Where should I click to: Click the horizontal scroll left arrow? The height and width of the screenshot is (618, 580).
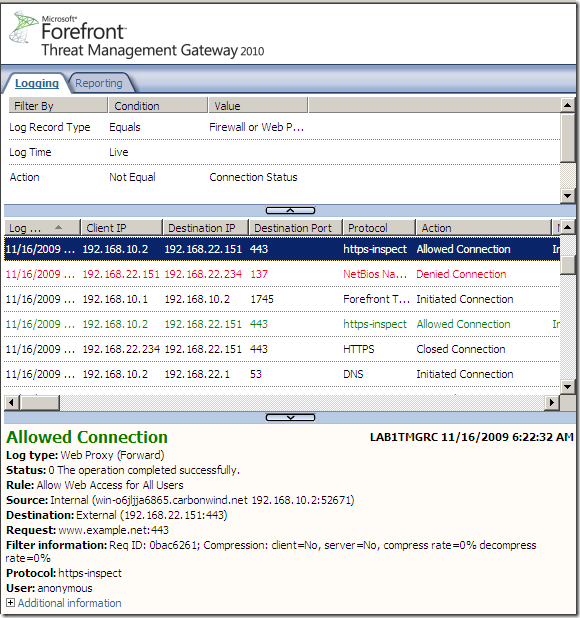pyautogui.click(x=11, y=402)
